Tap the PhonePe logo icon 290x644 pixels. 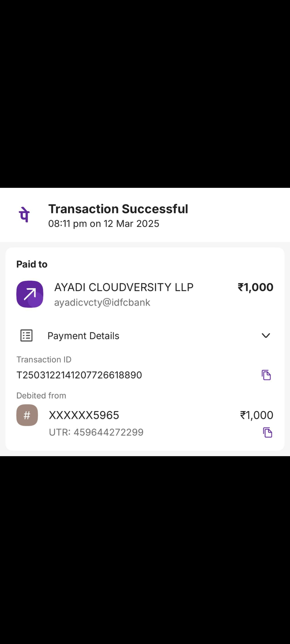24,215
